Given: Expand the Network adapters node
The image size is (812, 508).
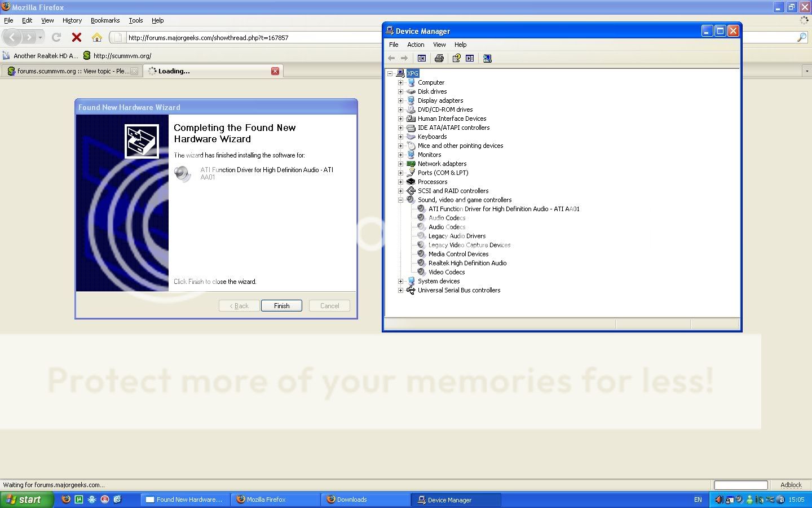Looking at the screenshot, I should (401, 164).
